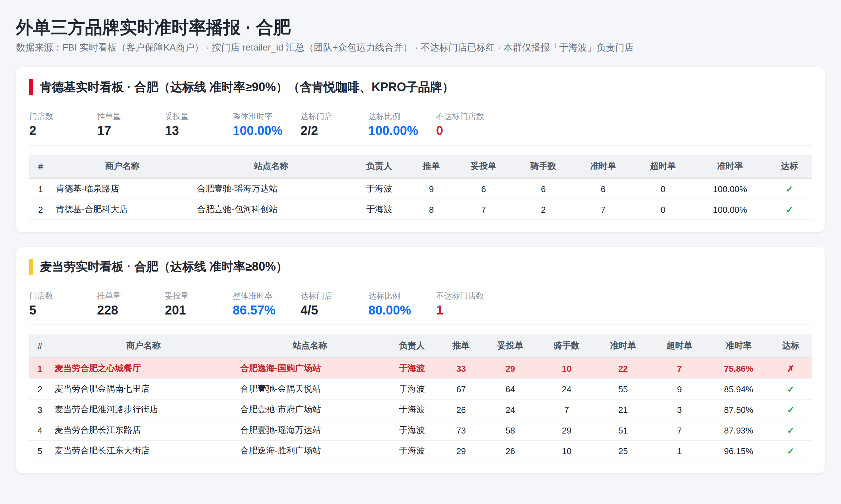Click KFC 推单量 value 17
The width and height of the screenshot is (841, 504).
coord(104,131)
